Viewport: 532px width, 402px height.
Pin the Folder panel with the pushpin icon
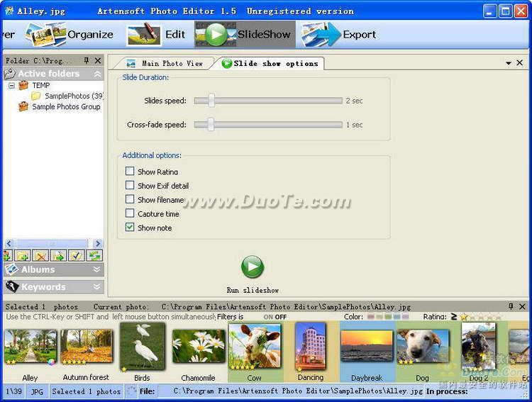pyautogui.click(x=86, y=60)
